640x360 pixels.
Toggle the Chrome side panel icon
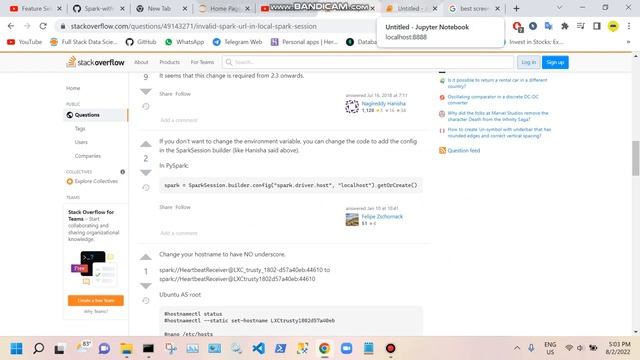[597, 26]
